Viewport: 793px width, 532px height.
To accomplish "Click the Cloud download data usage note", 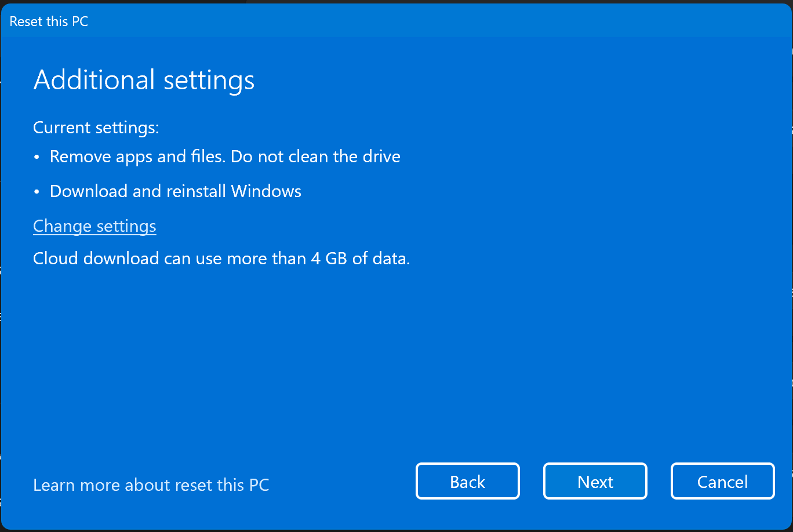I will 221,258.
